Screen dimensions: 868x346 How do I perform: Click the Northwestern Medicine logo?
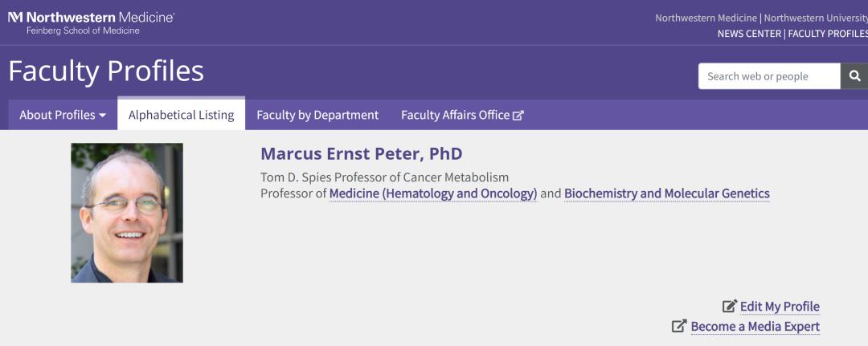point(90,22)
